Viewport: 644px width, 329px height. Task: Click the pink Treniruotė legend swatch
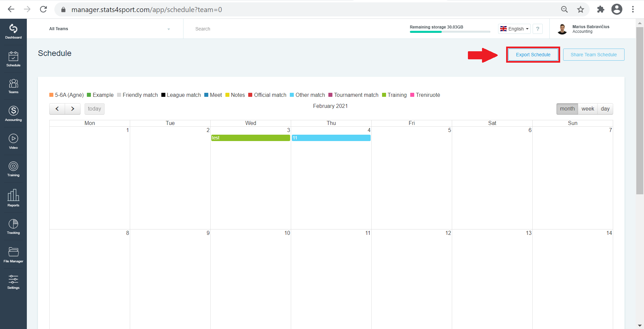[x=412, y=95]
